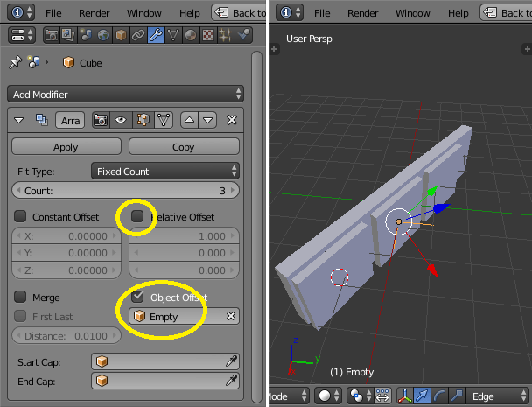Toggle Array modifier cage editing (triangle icon)
This screenshot has width=532, height=407.
164,120
